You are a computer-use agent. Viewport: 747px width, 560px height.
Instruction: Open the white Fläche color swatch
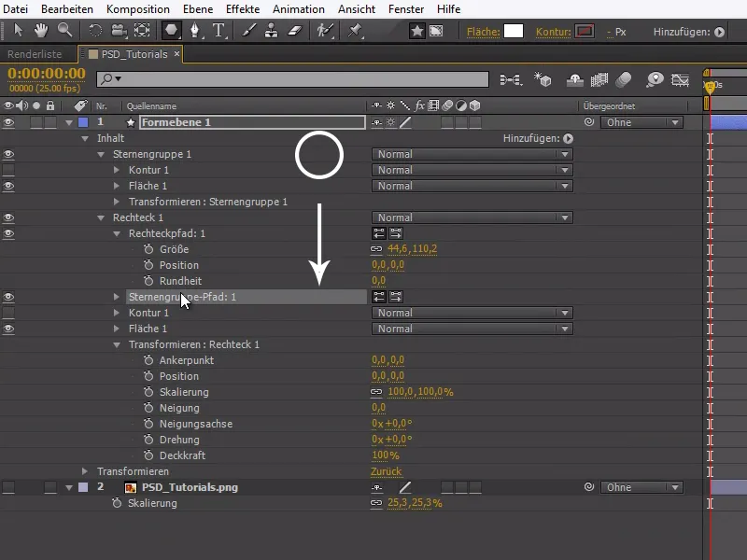(514, 31)
